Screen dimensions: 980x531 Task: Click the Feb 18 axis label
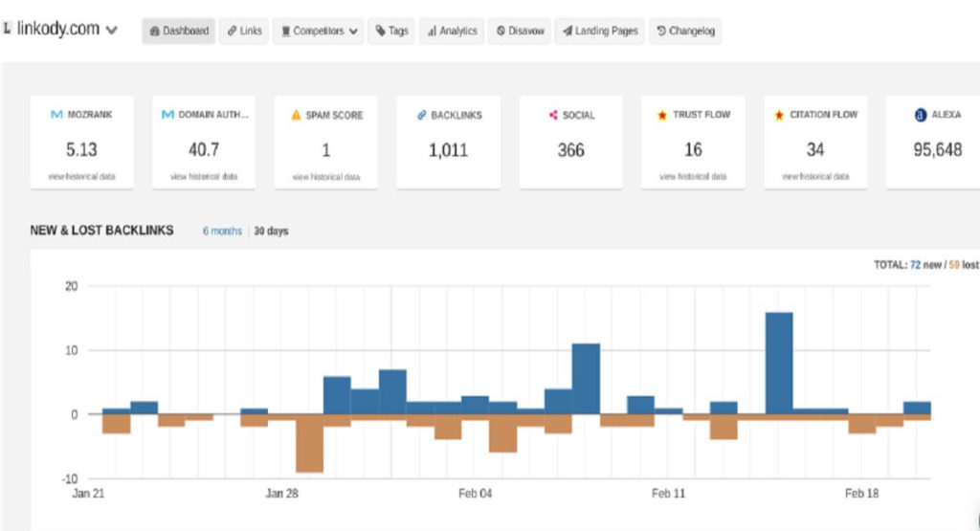862,494
